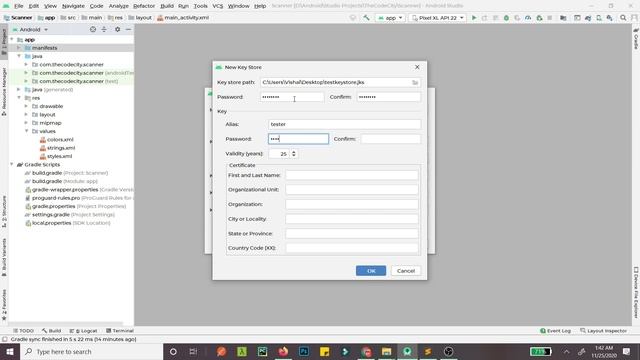
Task: Open the Layout Inspector
Action: pos(603,331)
